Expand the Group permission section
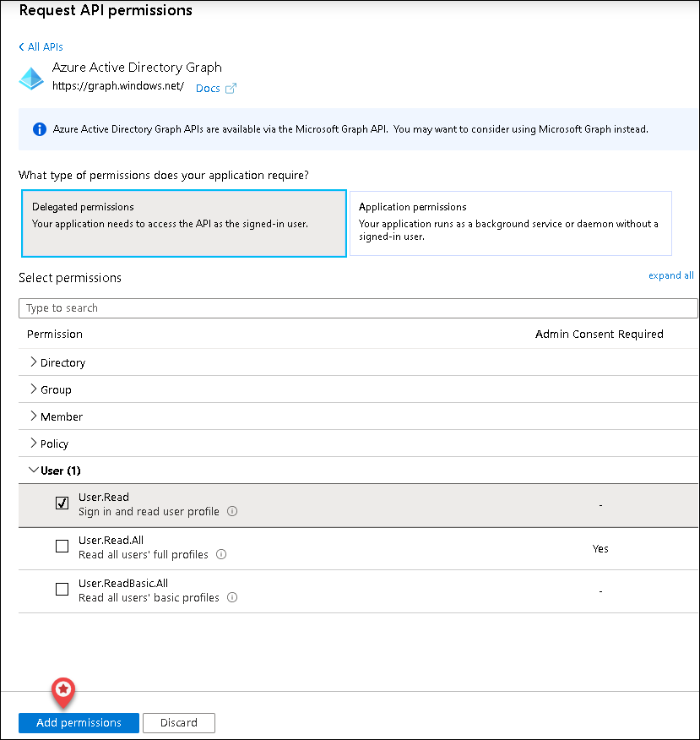This screenshot has height=740, width=700. coord(34,389)
